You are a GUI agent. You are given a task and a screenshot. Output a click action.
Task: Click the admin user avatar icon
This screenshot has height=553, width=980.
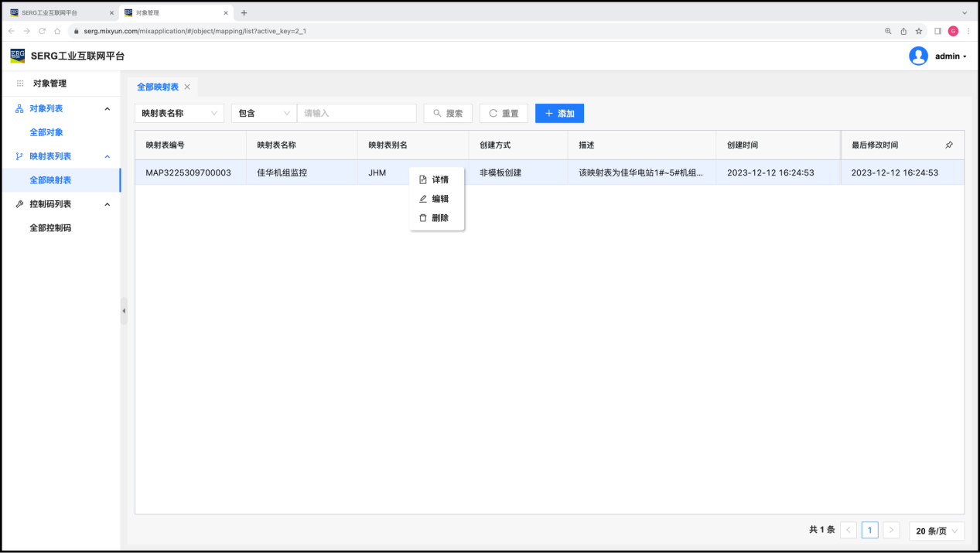(918, 56)
